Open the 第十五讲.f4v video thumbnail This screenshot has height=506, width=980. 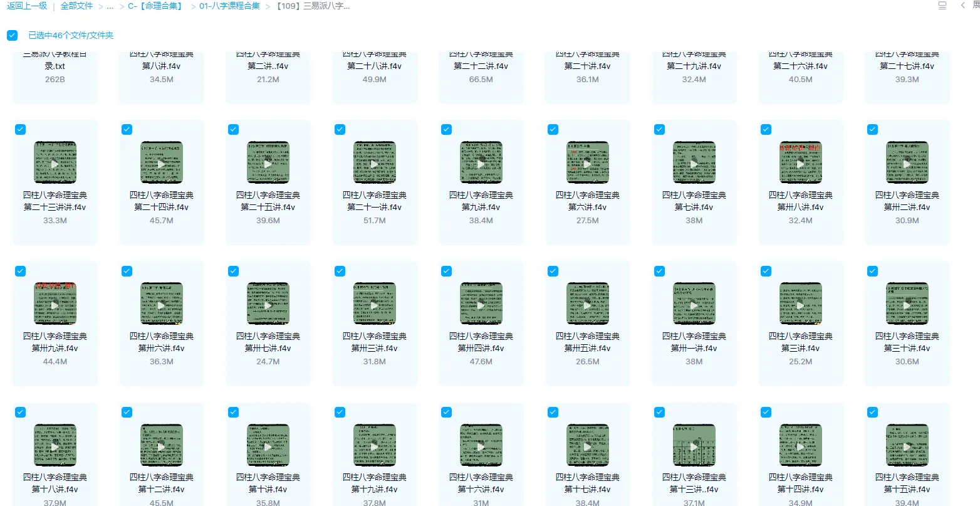click(x=907, y=445)
